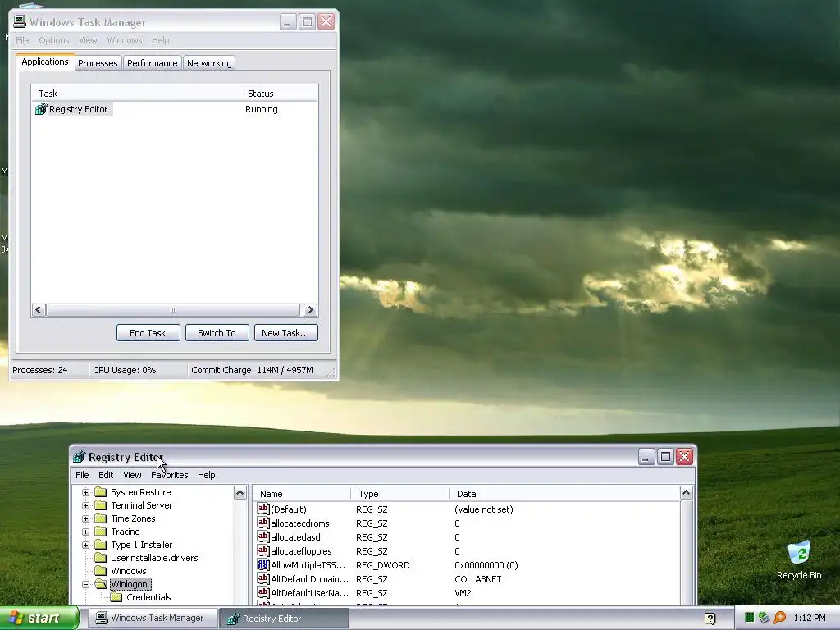Select the VM2 data value
This screenshot has width=840, height=630.
tap(463, 592)
